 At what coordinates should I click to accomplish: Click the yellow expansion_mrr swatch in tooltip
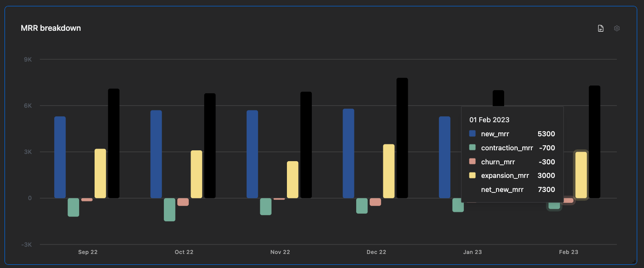[x=472, y=176]
